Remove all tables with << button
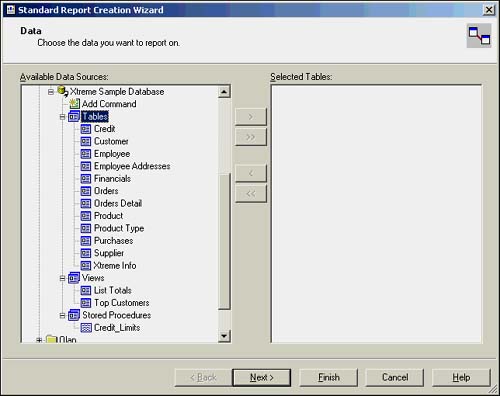Screen dimensions: 500x396 (251, 193)
